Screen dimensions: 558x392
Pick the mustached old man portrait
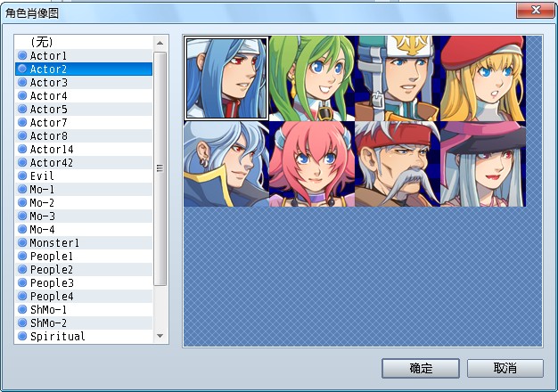(x=398, y=164)
